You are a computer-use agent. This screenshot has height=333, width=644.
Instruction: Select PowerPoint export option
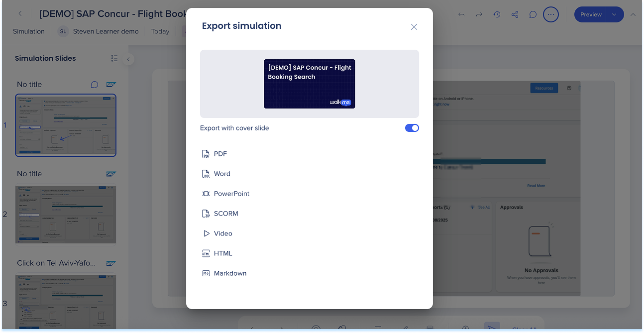coord(231,194)
